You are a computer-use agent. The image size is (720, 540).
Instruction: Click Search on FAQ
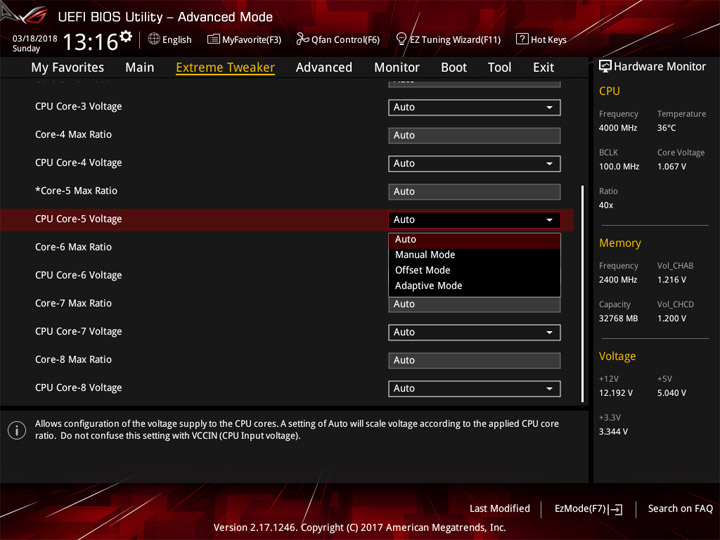pyautogui.click(x=680, y=509)
